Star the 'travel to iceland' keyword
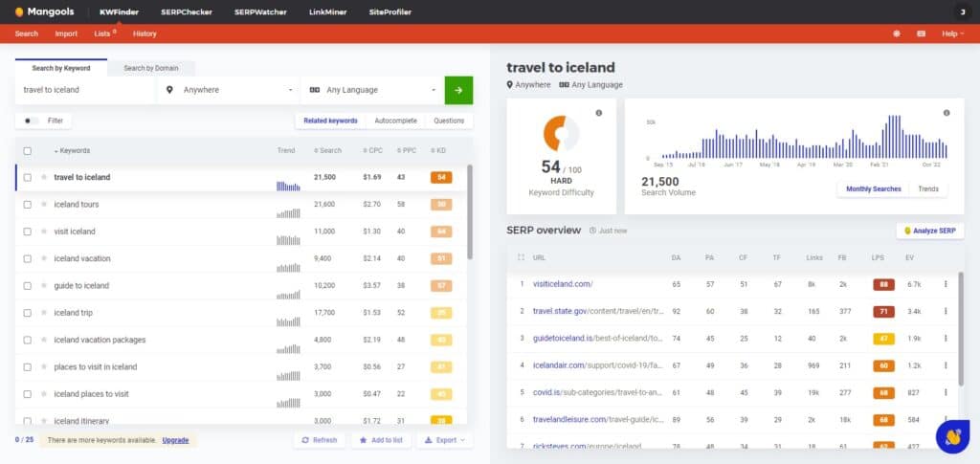980x464 pixels. [x=44, y=177]
